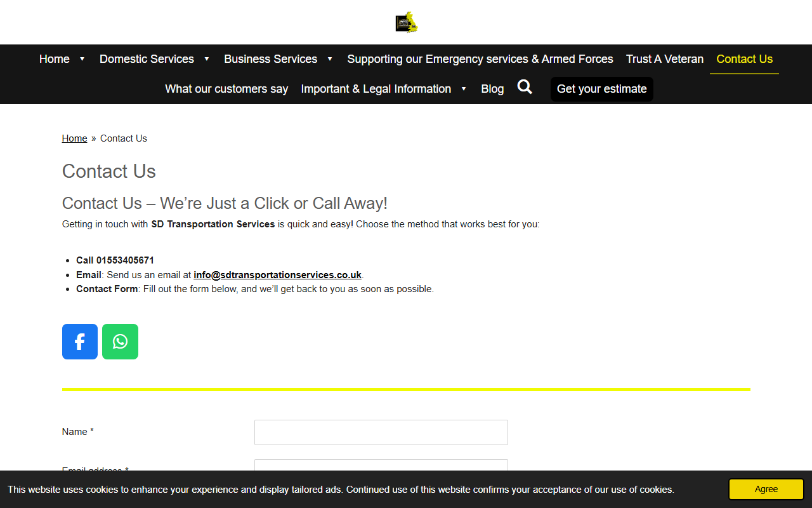Click 'Contact Us' breadcrumb current page text
The width and height of the screenshot is (812, 508).
coord(124,138)
